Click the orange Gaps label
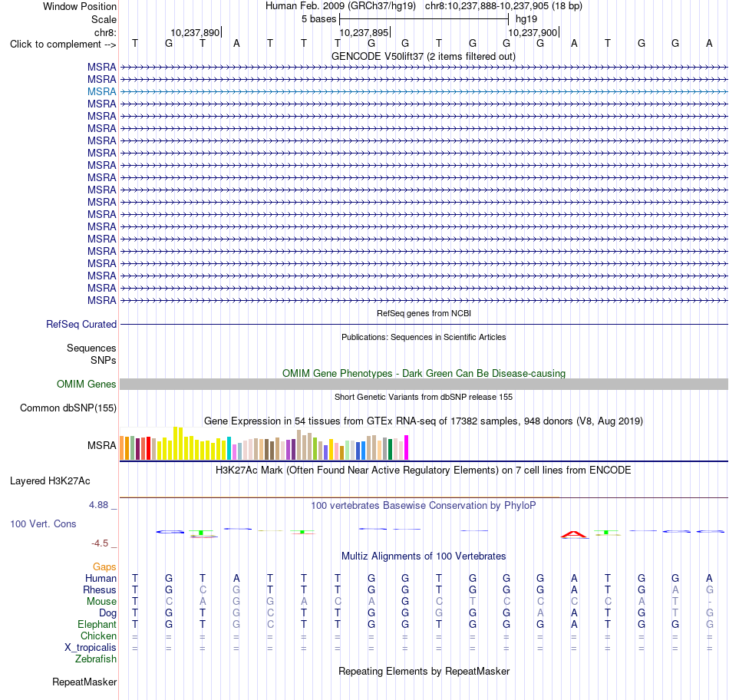This screenshot has height=700, width=729. [x=104, y=566]
